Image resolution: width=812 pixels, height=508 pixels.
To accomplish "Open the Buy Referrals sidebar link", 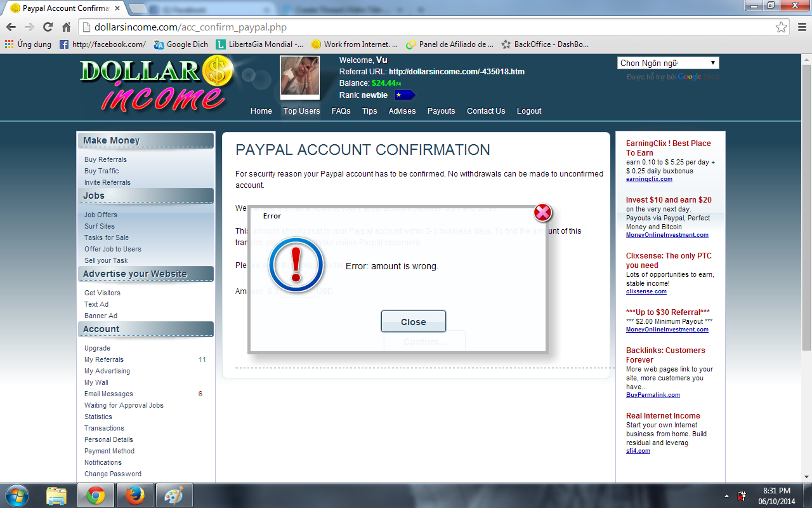I will pos(105,159).
